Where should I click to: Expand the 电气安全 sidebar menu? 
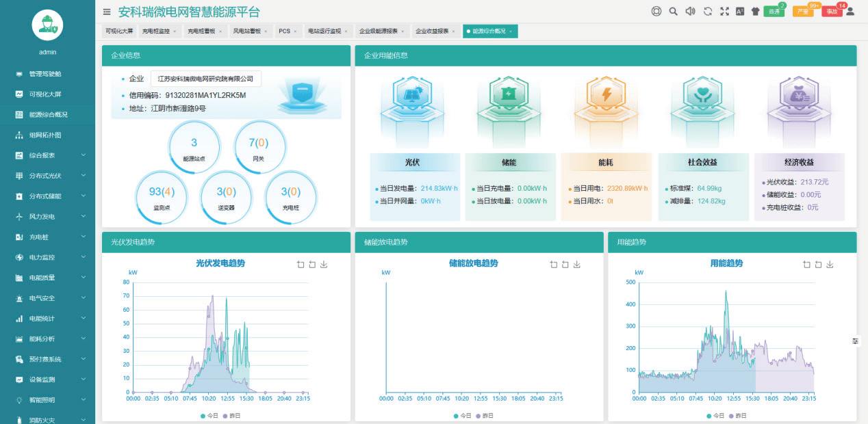pyautogui.click(x=47, y=298)
